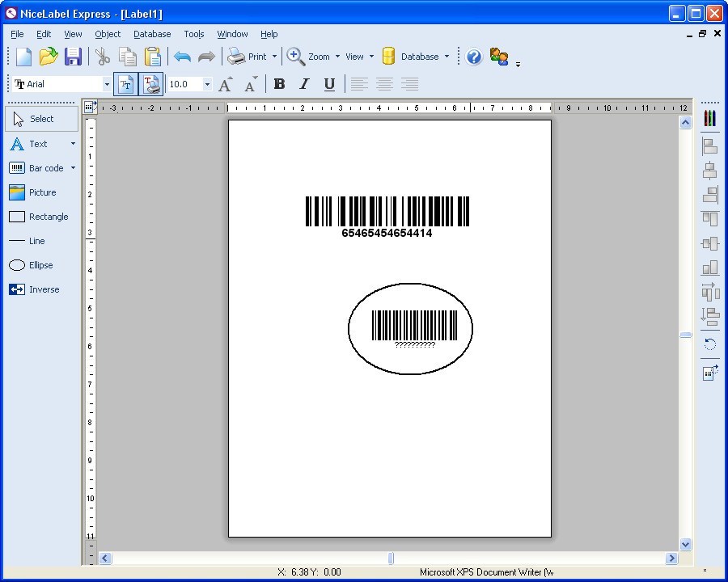Screen dimensions: 728x582
Task: Click the vertical scrollbar down arrow
Action: pyautogui.click(x=686, y=544)
